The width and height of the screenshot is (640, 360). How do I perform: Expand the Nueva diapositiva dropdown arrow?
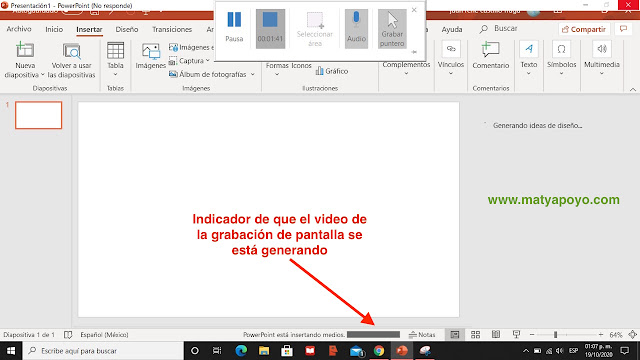[42, 75]
